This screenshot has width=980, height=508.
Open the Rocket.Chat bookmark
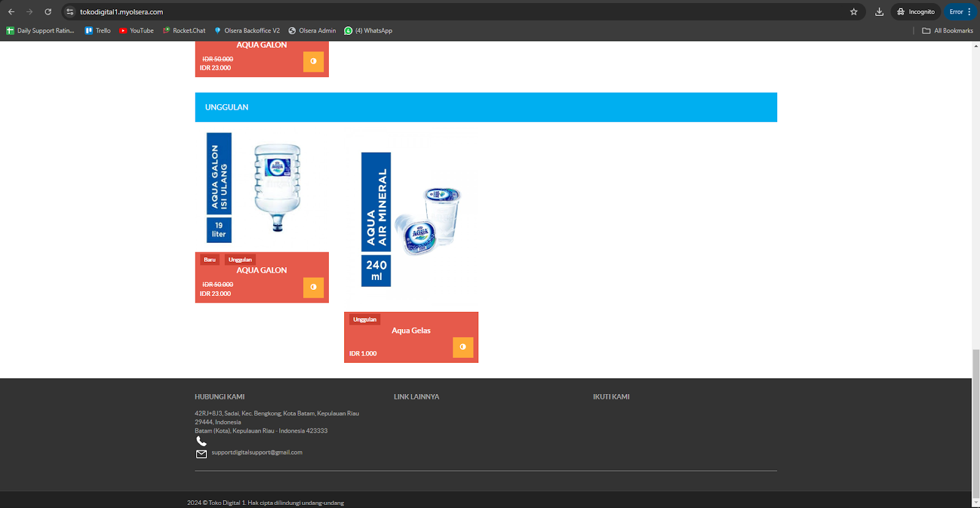184,31
